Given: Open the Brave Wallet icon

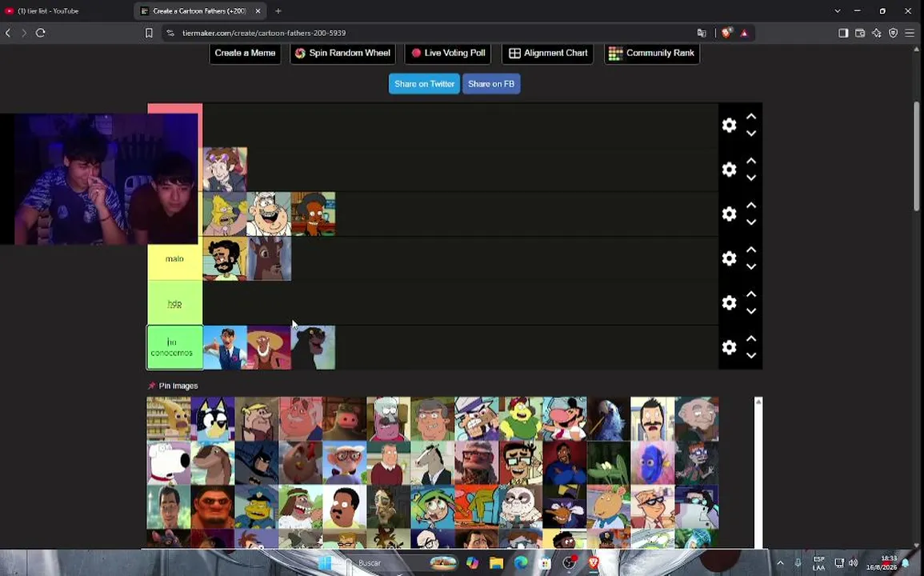Looking at the screenshot, I should point(860,33).
